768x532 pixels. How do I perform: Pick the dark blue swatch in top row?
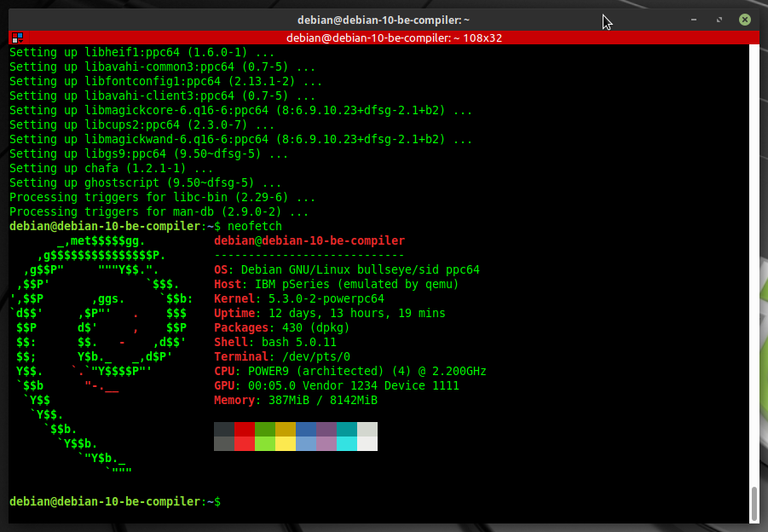point(306,429)
